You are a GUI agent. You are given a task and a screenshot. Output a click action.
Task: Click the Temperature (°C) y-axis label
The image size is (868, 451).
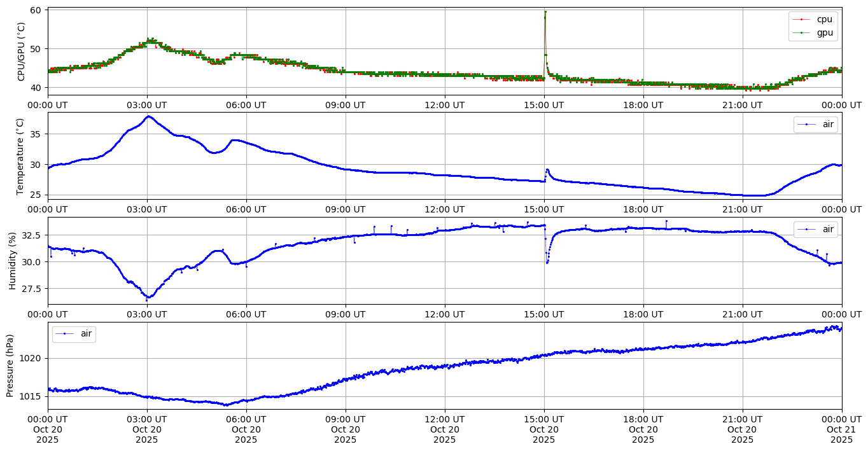point(21,156)
